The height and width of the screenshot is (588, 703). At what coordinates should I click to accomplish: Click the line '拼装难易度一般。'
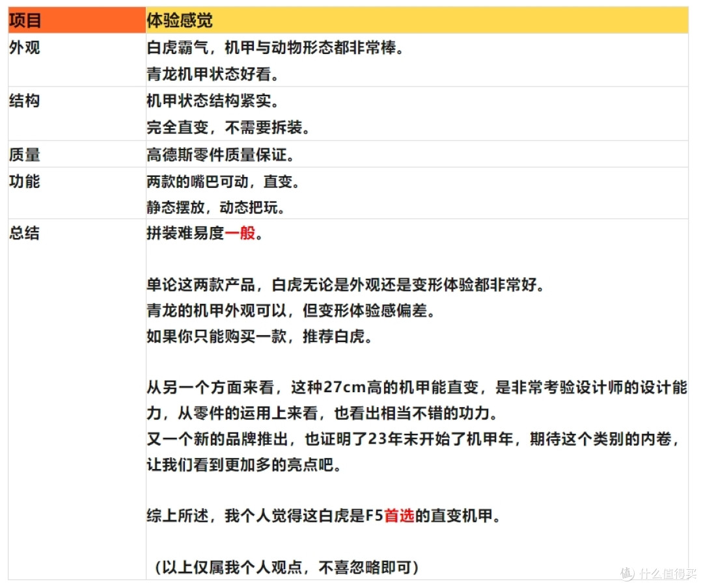[x=204, y=233]
